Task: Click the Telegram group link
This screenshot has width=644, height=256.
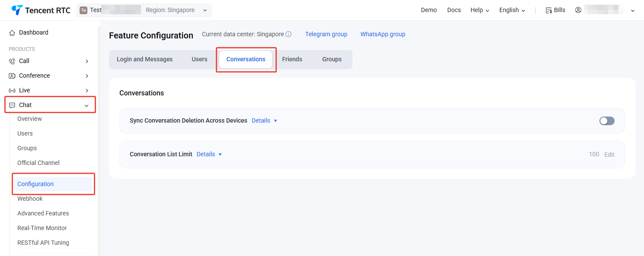Action: click(x=326, y=34)
